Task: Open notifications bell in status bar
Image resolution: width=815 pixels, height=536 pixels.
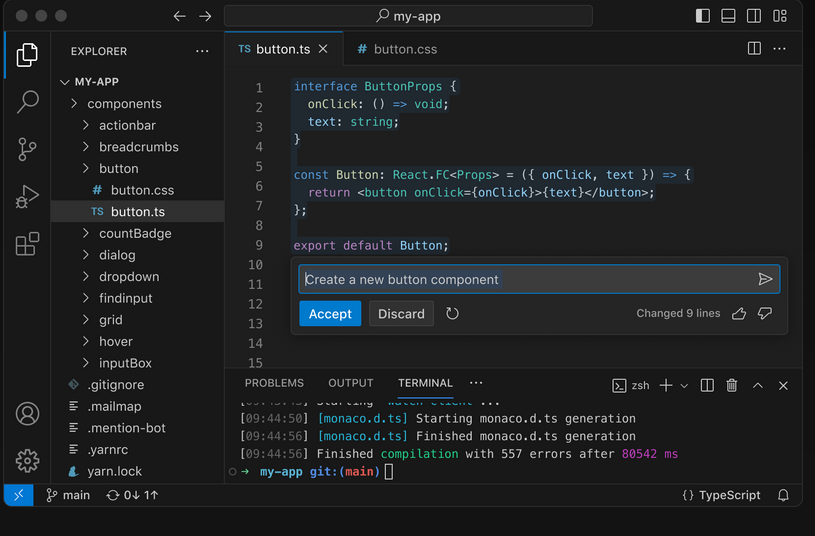Action: pyautogui.click(x=783, y=495)
